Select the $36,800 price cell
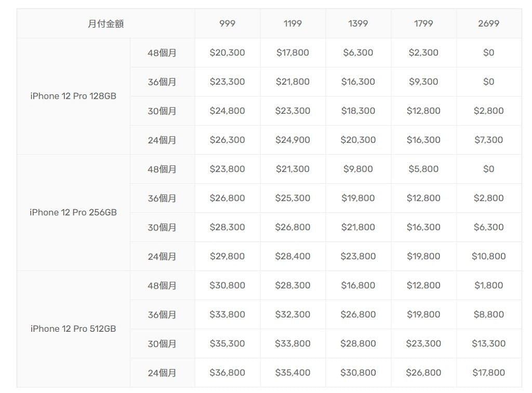The width and height of the screenshot is (532, 393). [x=228, y=372]
